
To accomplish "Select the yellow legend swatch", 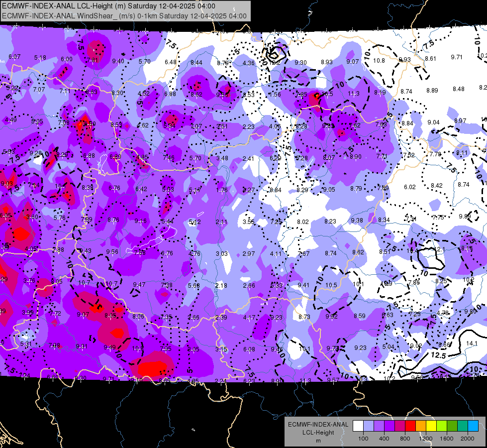I will pos(431,426).
